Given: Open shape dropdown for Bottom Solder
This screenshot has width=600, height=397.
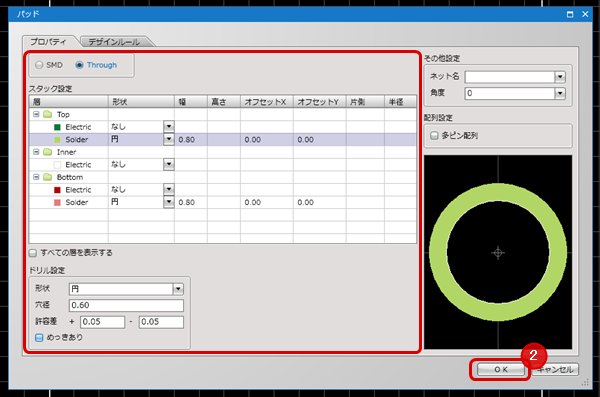Looking at the screenshot, I should pos(169,202).
